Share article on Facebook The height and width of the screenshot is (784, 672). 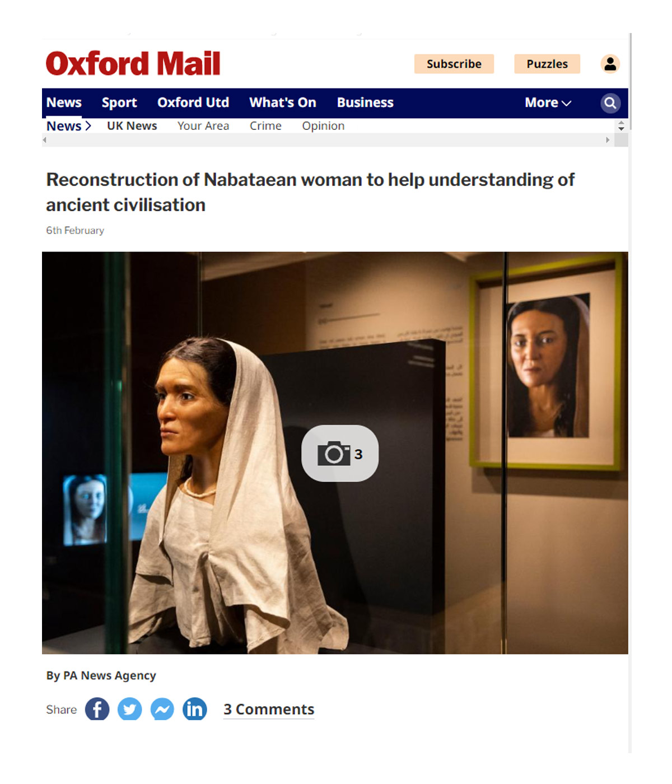[97, 710]
